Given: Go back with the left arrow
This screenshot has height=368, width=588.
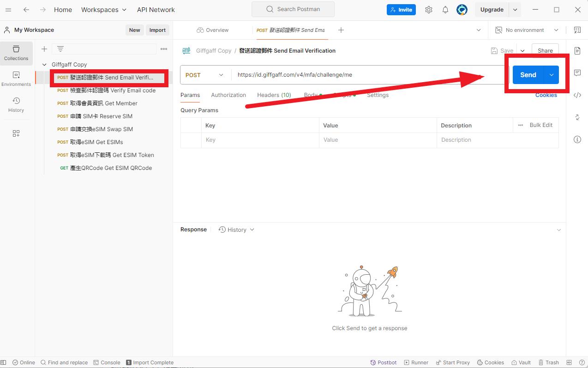Looking at the screenshot, I should (x=26, y=10).
